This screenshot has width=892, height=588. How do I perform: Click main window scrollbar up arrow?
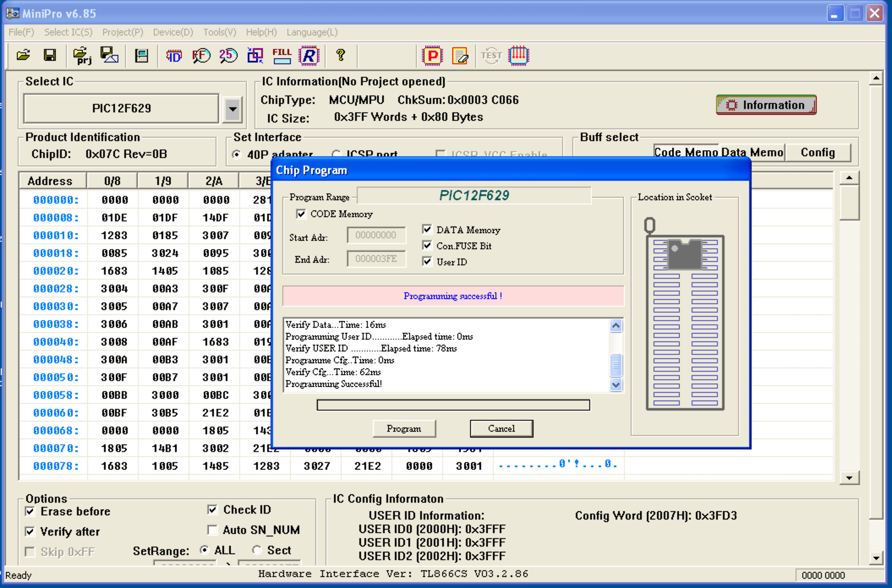[876, 79]
